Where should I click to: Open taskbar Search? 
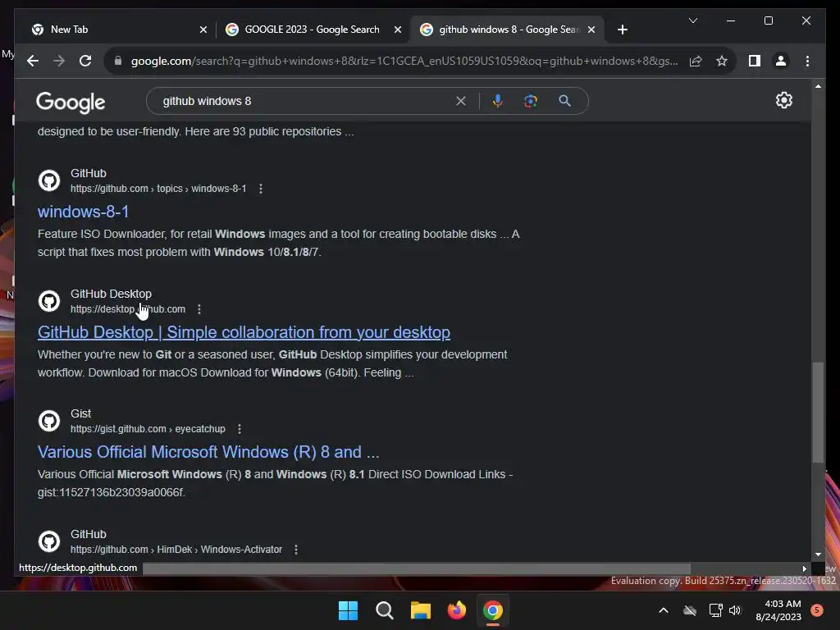tap(384, 610)
